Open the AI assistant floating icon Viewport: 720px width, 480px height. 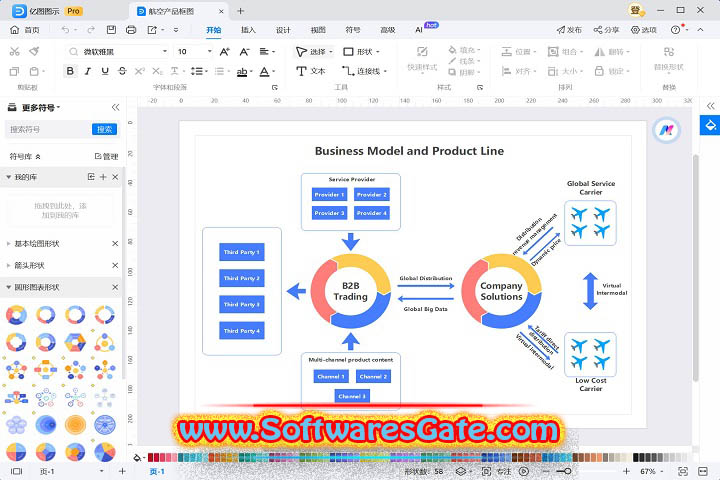click(x=666, y=130)
